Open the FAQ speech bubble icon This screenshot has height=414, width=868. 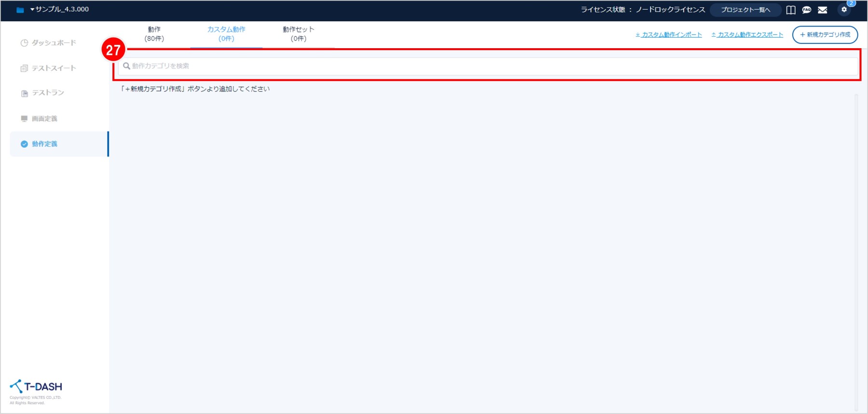coord(807,10)
